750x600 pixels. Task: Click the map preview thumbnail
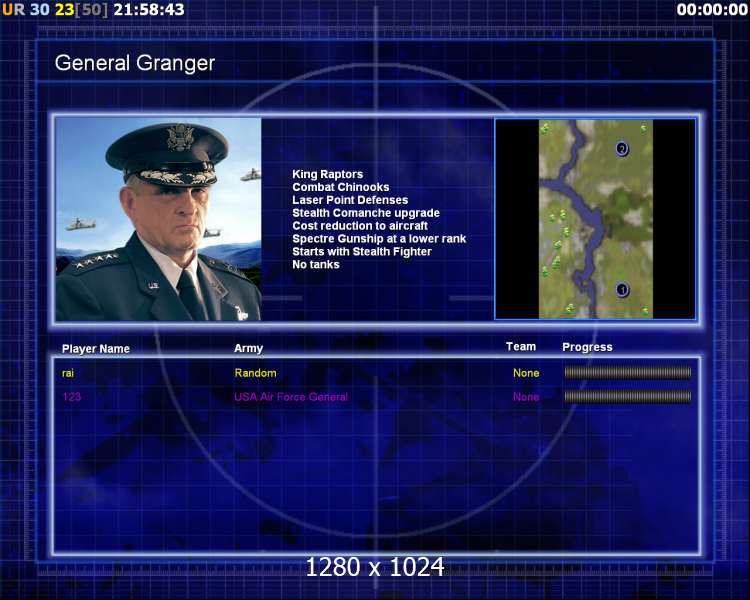(595, 219)
